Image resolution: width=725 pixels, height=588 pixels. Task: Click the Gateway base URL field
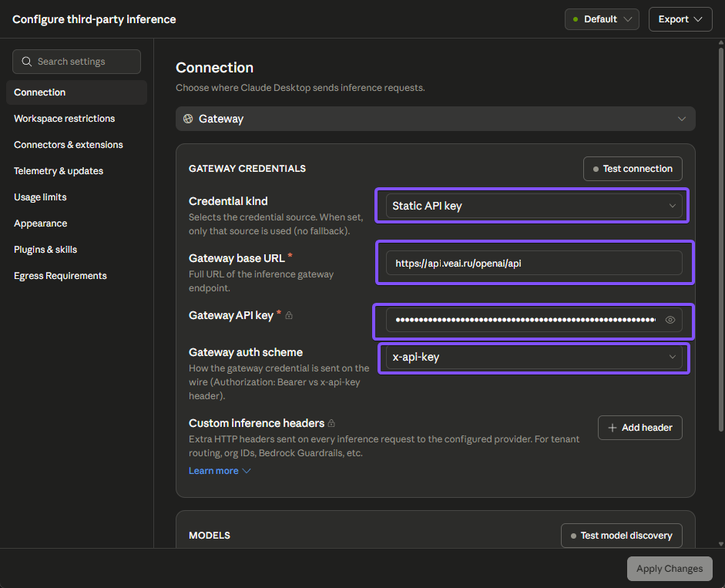click(534, 263)
